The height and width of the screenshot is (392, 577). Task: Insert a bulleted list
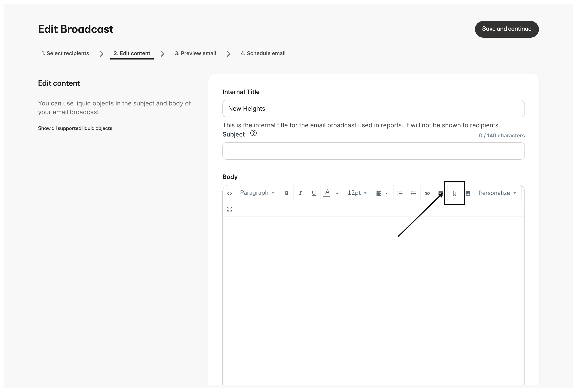click(x=413, y=193)
